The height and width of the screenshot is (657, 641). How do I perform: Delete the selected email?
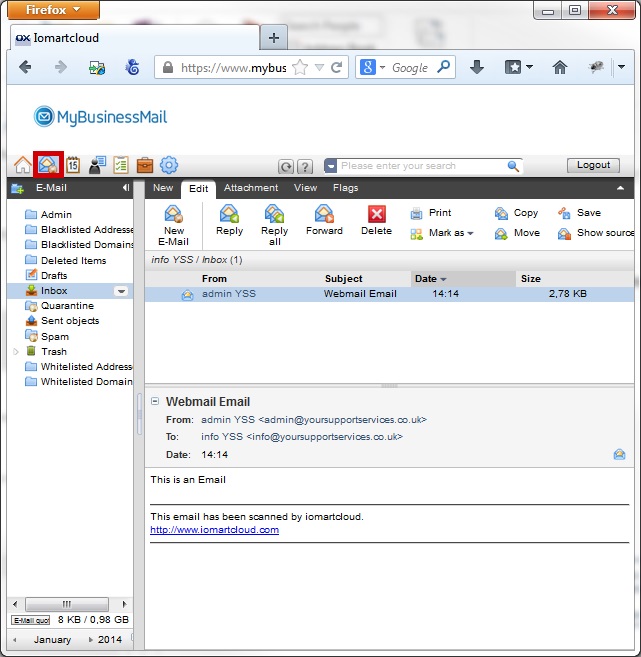376,214
